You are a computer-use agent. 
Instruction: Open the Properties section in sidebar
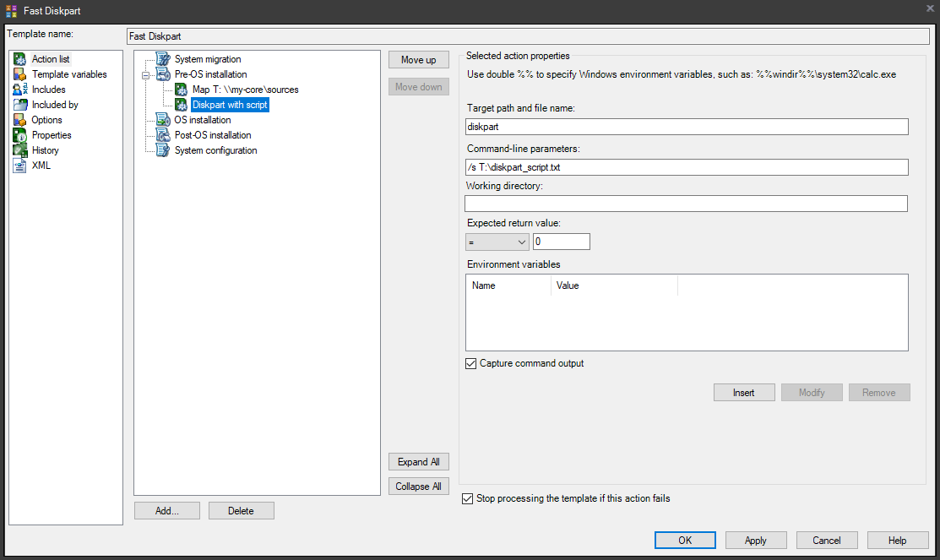pos(52,135)
